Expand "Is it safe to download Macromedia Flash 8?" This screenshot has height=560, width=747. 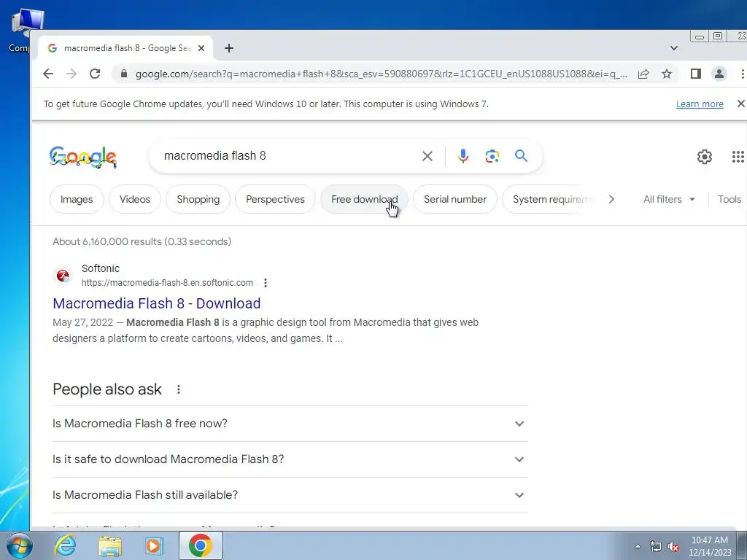click(x=290, y=459)
